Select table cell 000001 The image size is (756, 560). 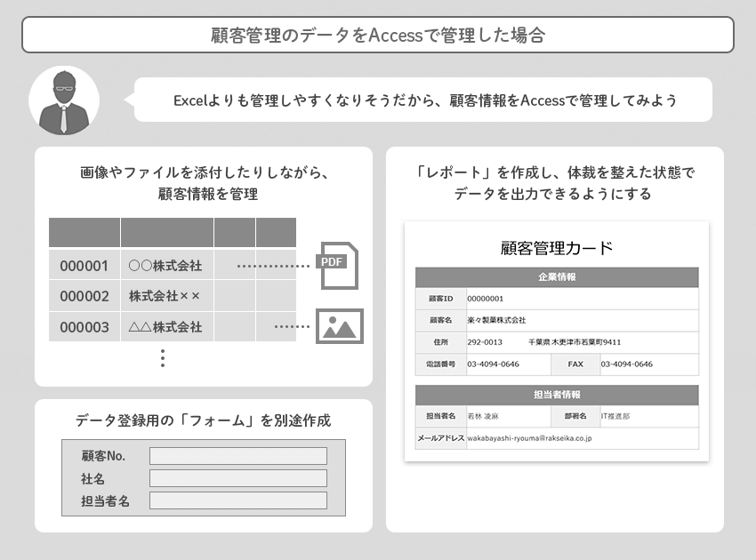tap(84, 265)
